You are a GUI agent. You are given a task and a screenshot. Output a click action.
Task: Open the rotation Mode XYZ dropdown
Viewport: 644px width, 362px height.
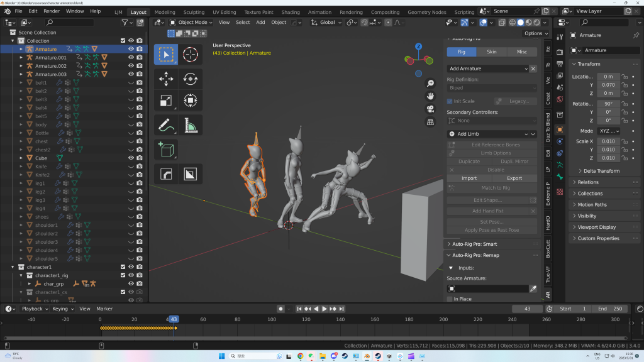(x=609, y=131)
